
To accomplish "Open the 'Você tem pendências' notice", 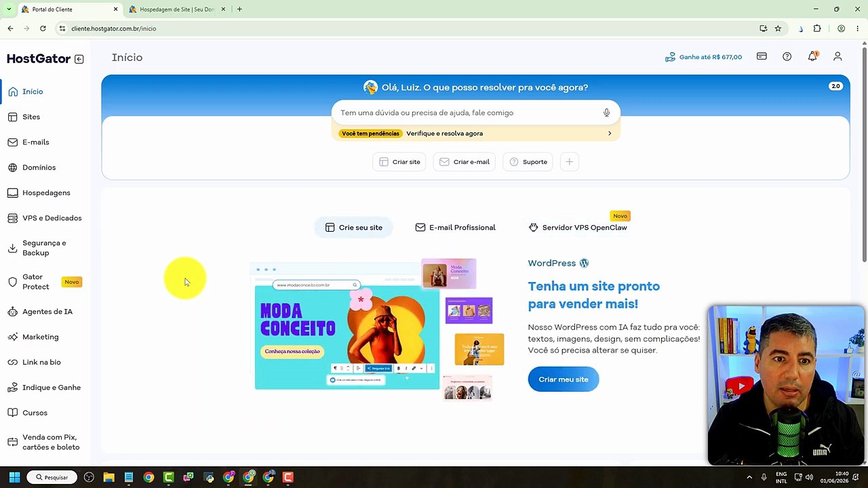I will pyautogui.click(x=476, y=134).
